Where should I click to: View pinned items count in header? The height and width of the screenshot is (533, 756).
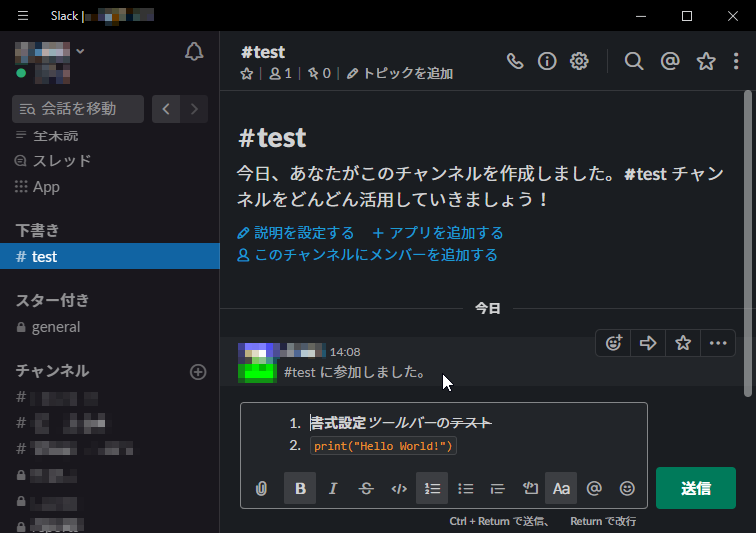point(319,74)
